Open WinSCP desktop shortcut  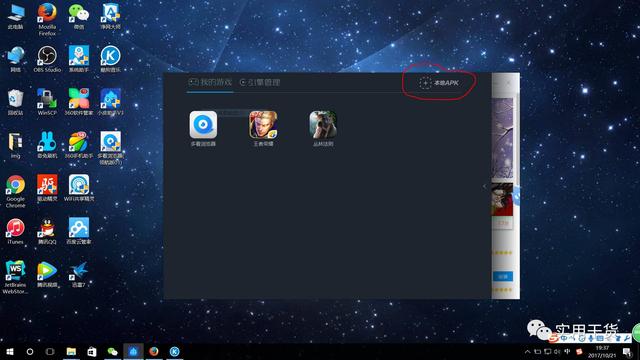(47, 102)
